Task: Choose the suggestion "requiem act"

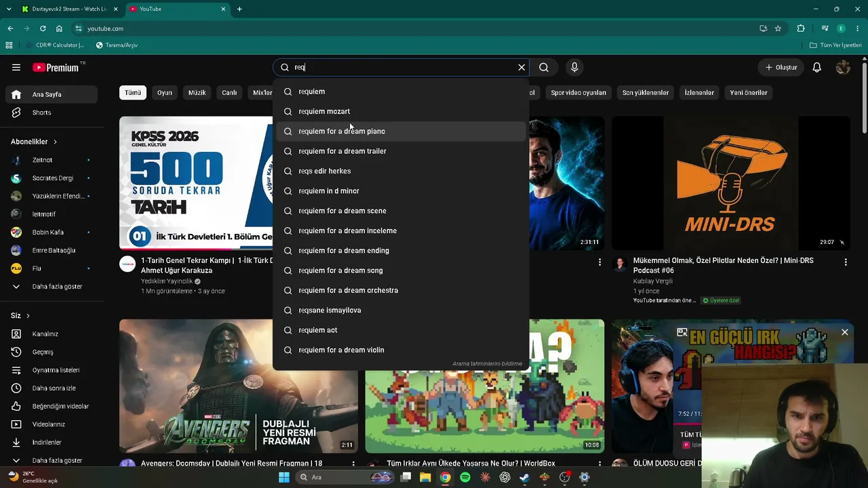Action: click(x=401, y=330)
